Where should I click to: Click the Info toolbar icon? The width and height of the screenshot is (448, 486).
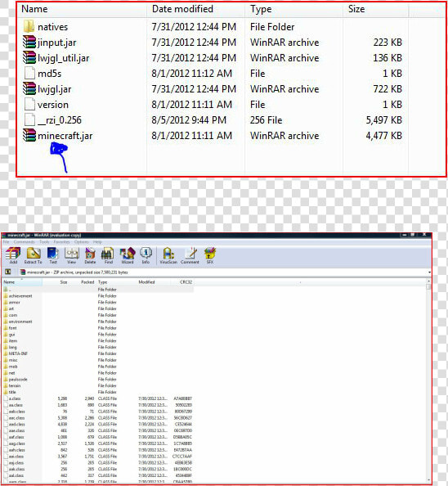[x=146, y=254]
